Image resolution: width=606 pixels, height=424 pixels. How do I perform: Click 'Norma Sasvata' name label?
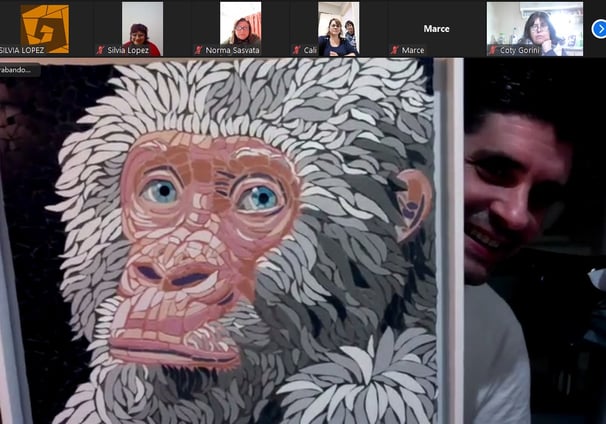pyautogui.click(x=232, y=50)
